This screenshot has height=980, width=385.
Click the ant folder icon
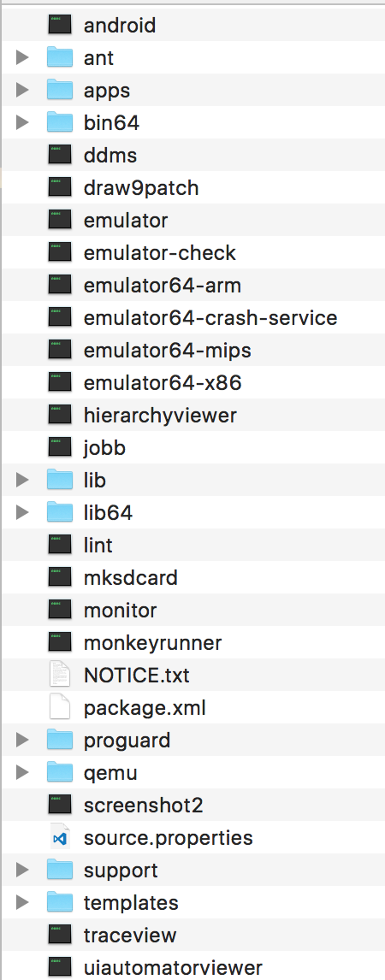(x=60, y=57)
